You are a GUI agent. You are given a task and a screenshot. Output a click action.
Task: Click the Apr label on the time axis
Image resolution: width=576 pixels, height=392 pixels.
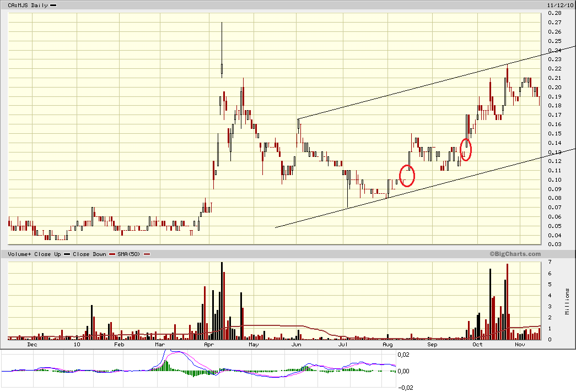coord(209,345)
